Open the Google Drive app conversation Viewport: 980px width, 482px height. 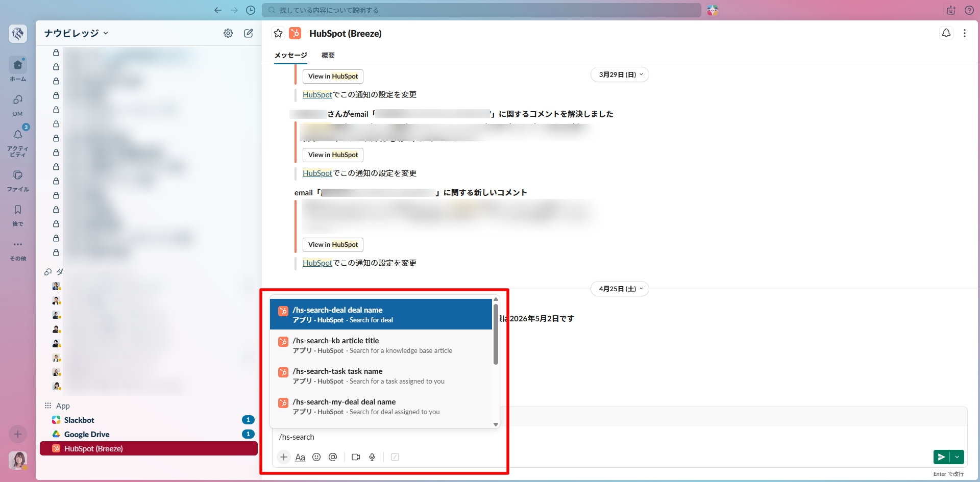pos(149,434)
